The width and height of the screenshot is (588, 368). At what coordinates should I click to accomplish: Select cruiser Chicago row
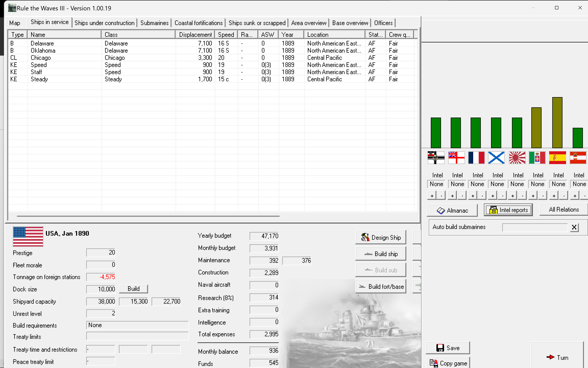(213, 58)
